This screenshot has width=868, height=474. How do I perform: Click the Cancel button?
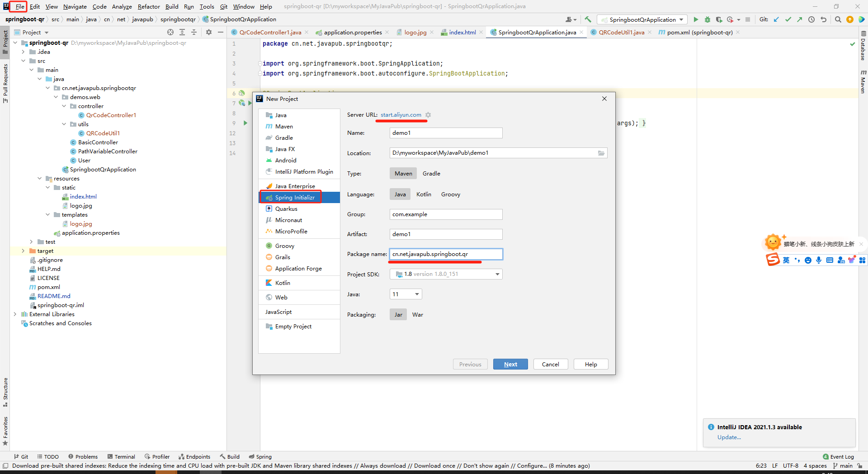pyautogui.click(x=550, y=365)
